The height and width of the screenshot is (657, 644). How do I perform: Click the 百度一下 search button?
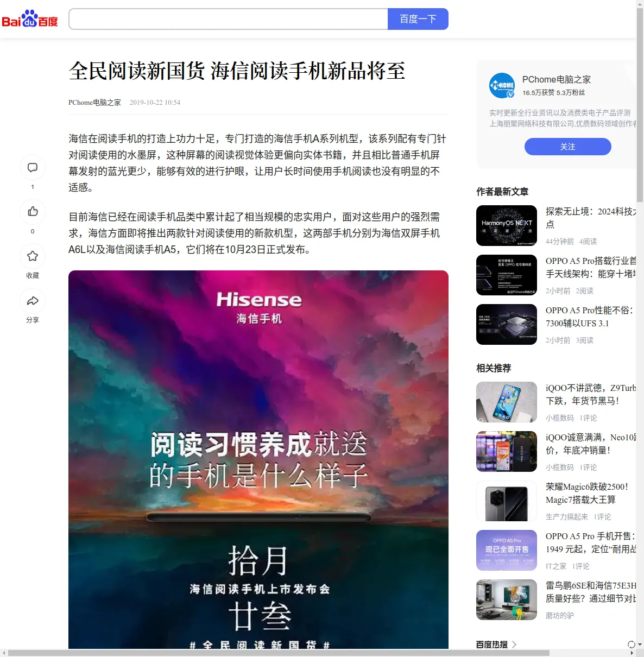point(418,19)
